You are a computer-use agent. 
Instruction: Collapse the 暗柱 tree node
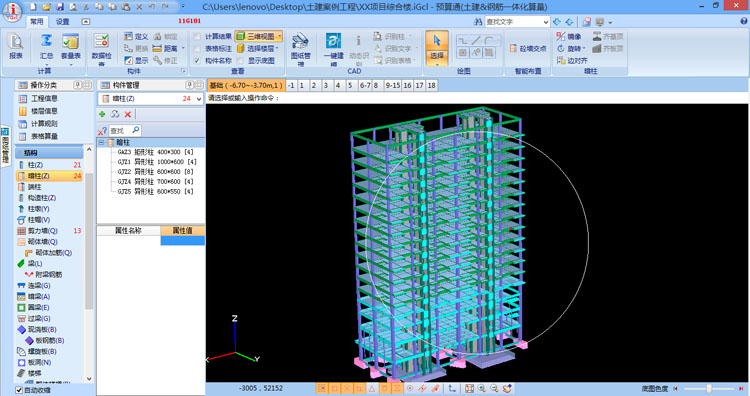pyautogui.click(x=101, y=143)
